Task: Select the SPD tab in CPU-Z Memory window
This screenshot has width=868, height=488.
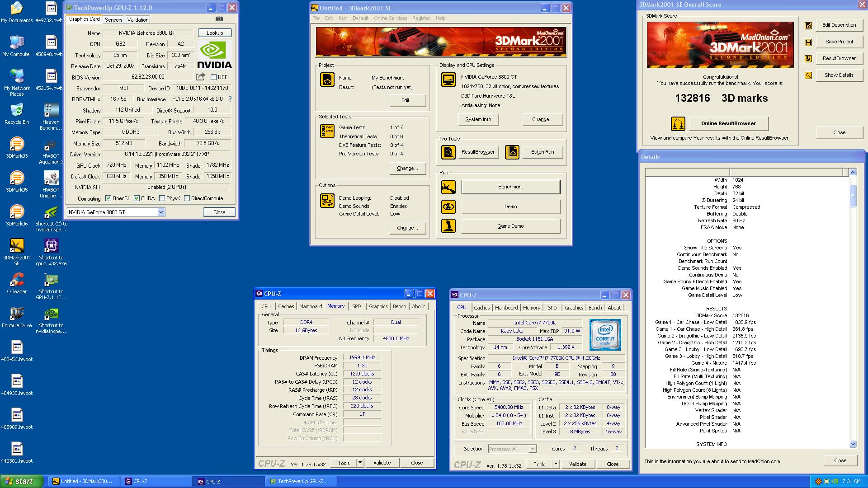Action: pyautogui.click(x=357, y=306)
